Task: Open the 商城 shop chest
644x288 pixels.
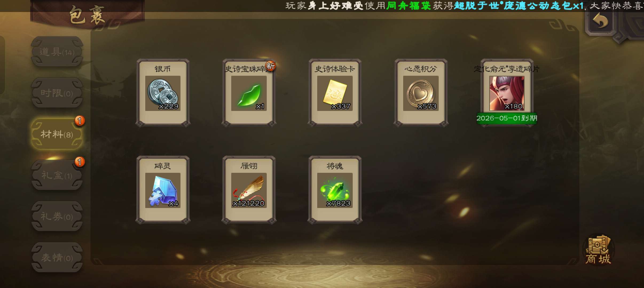Action: pos(598,250)
